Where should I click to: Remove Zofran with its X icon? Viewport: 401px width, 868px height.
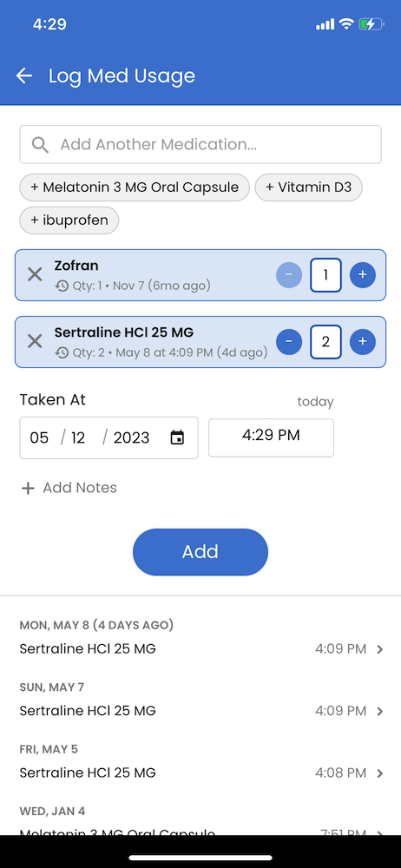click(35, 274)
